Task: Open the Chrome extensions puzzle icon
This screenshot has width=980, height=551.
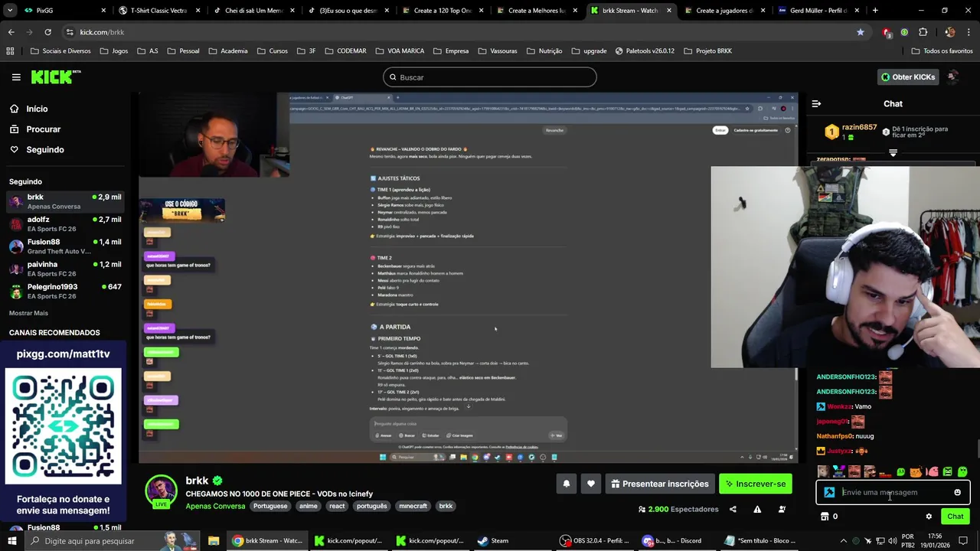Action: [x=923, y=32]
